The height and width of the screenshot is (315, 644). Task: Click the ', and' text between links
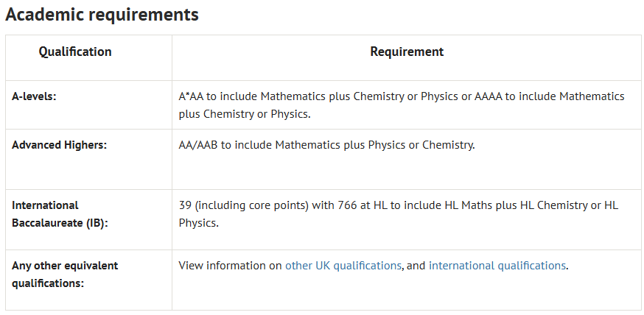[x=413, y=266]
